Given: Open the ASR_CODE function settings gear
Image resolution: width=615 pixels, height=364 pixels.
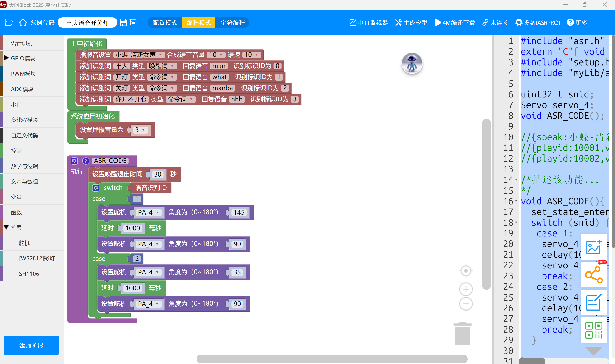Looking at the screenshot, I should pyautogui.click(x=74, y=161).
